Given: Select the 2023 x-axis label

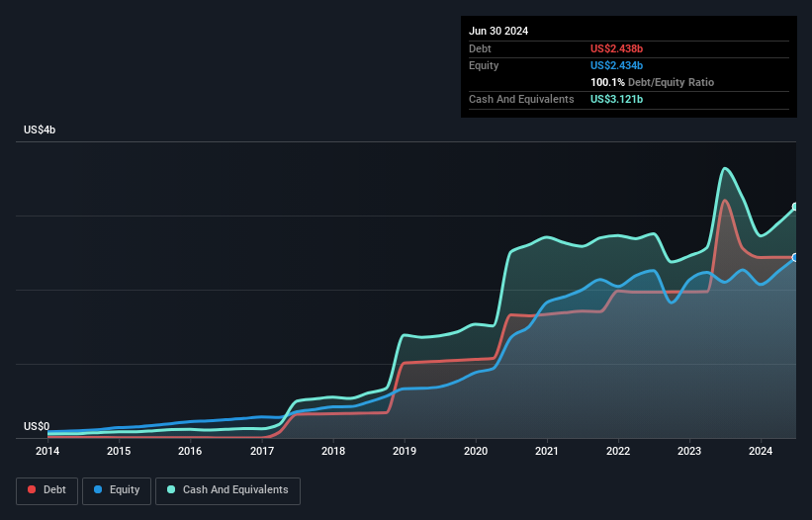Looking at the screenshot, I should coord(689,451).
